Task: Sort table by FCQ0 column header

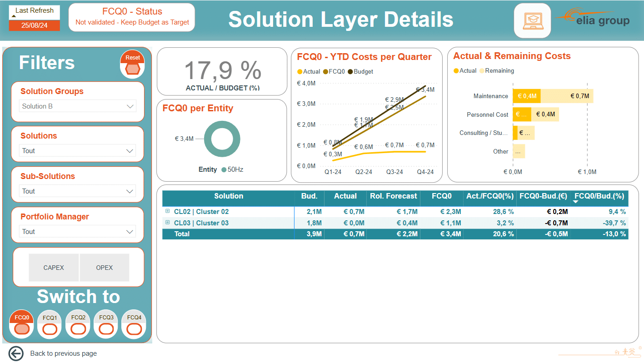Action: click(442, 196)
